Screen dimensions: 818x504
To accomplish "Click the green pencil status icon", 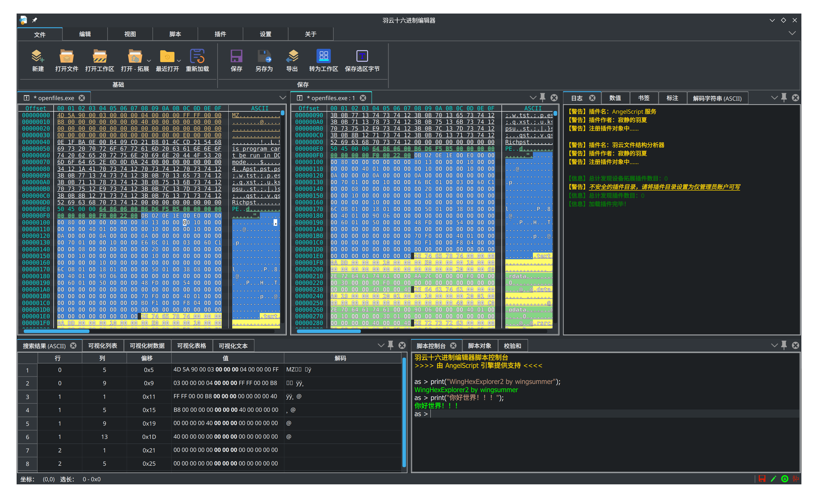I will tap(773, 479).
